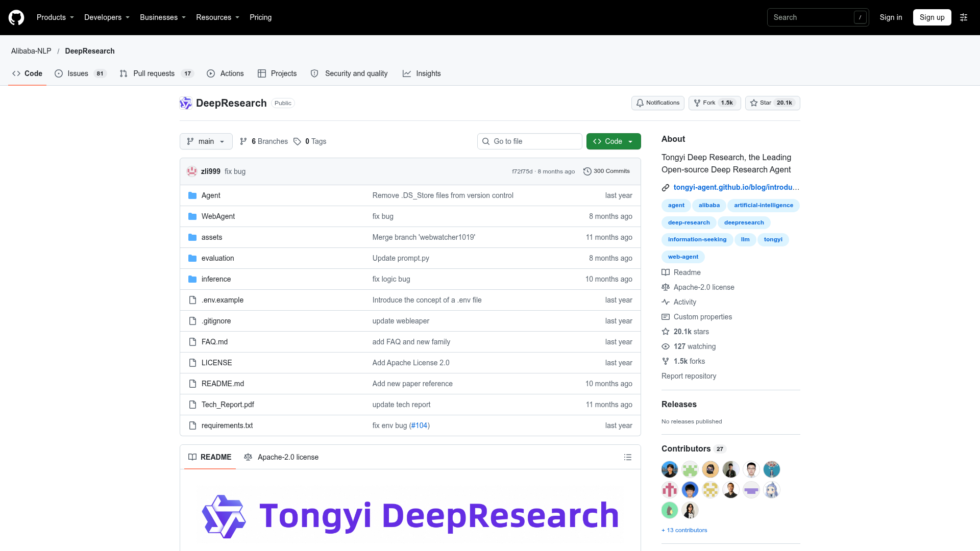Select the Apache-2.0 license tab in file viewer
The image size is (980, 551).
(x=281, y=457)
